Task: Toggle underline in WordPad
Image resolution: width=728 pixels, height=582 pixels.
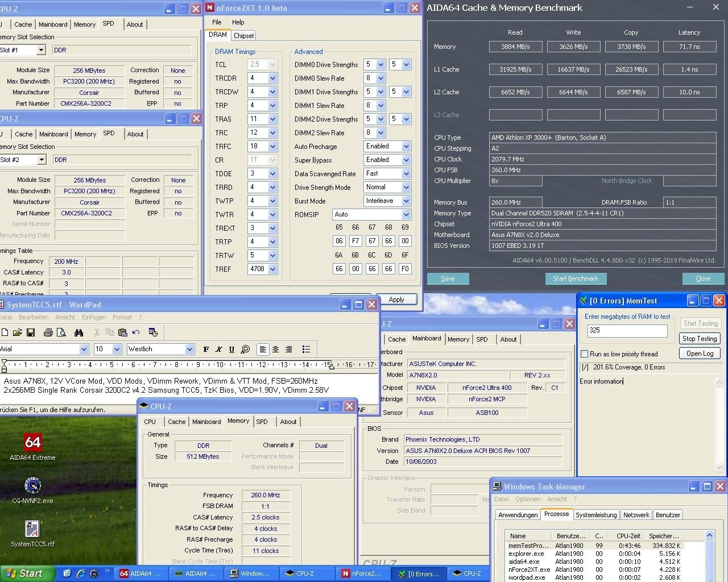Action: (x=231, y=350)
